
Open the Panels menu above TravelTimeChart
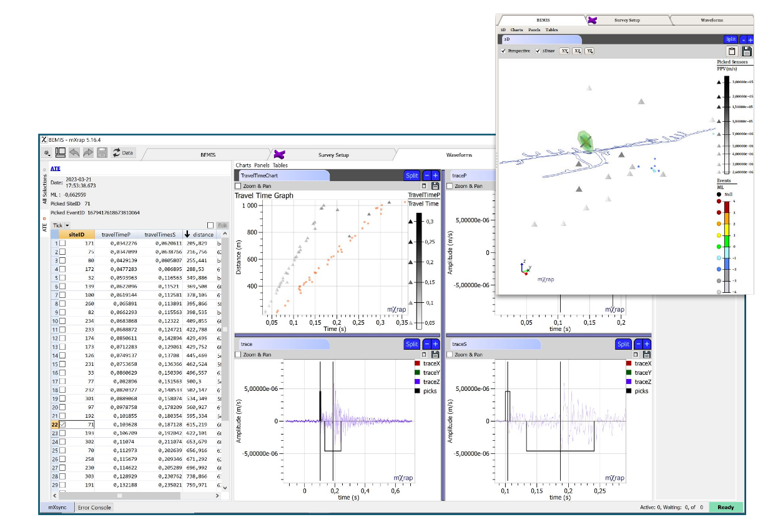pos(262,165)
